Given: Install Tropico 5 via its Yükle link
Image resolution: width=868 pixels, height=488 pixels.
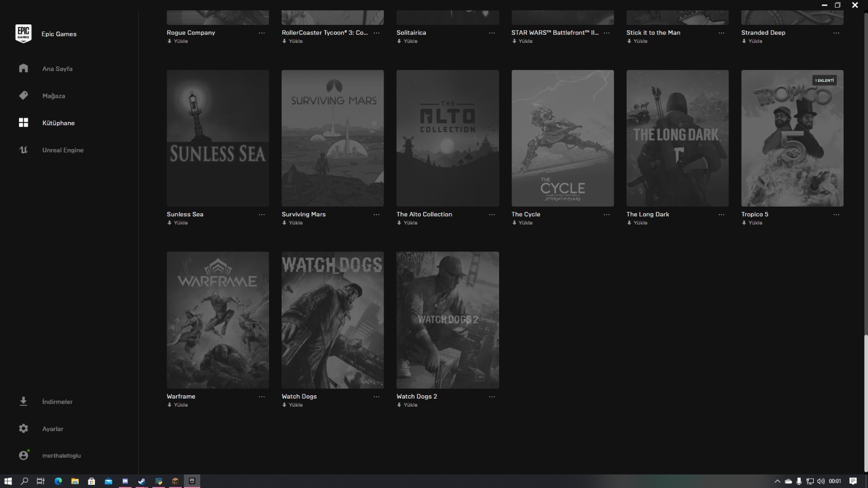Looking at the screenshot, I should 752,223.
